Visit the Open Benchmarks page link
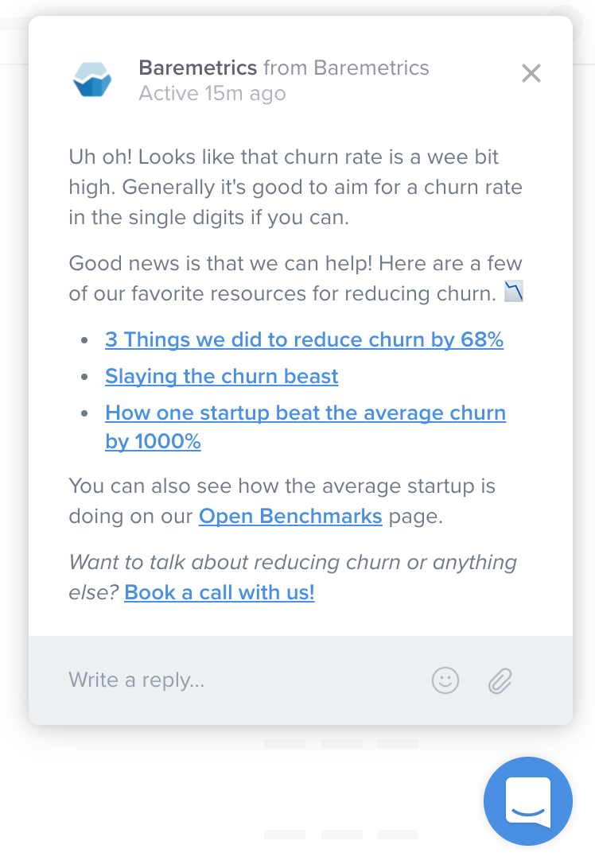The height and width of the screenshot is (868, 595). 290,516
